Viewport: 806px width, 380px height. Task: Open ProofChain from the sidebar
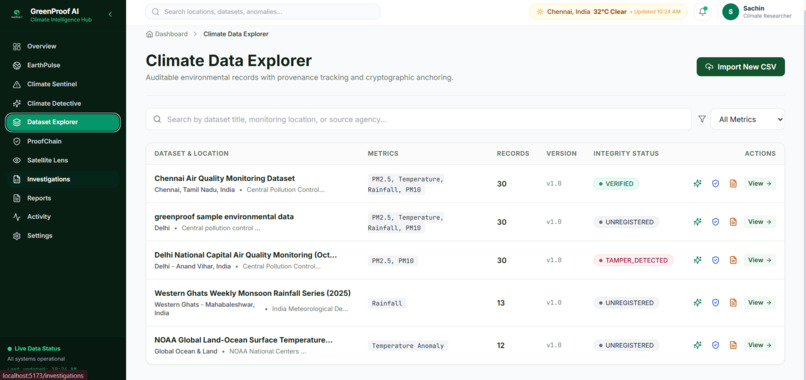click(63, 141)
